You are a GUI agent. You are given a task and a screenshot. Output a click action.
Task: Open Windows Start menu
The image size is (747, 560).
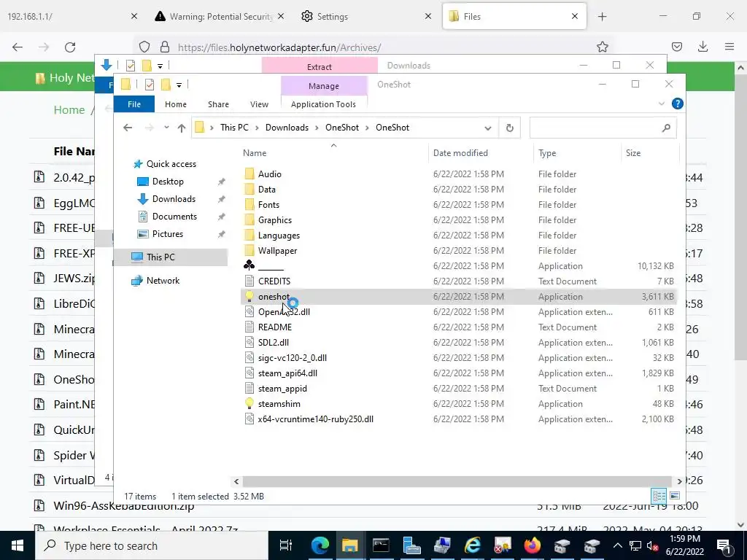point(18,545)
